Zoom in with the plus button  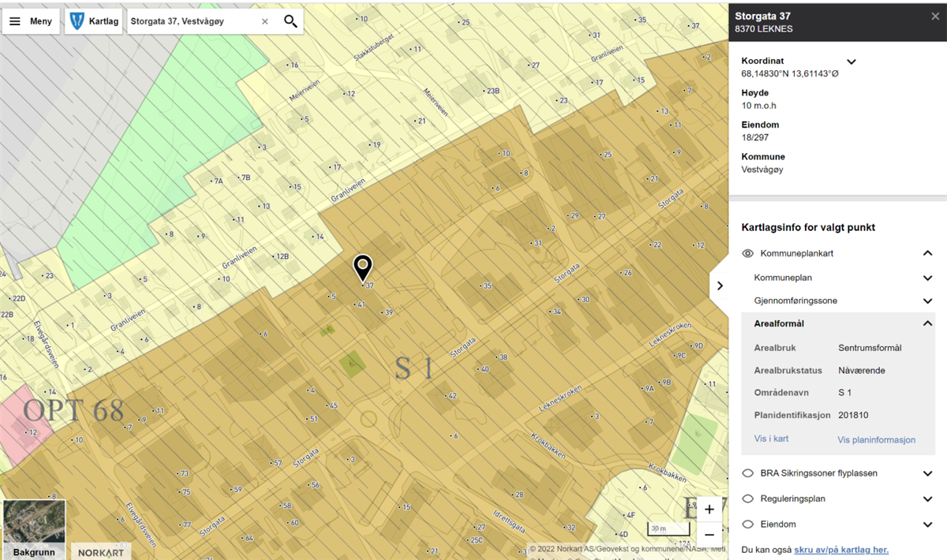(x=709, y=510)
